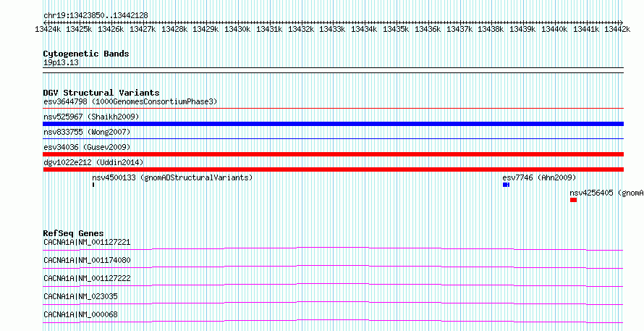Click the small blue esv7746 variant block
Screen dimensions: 644x331
point(506,185)
